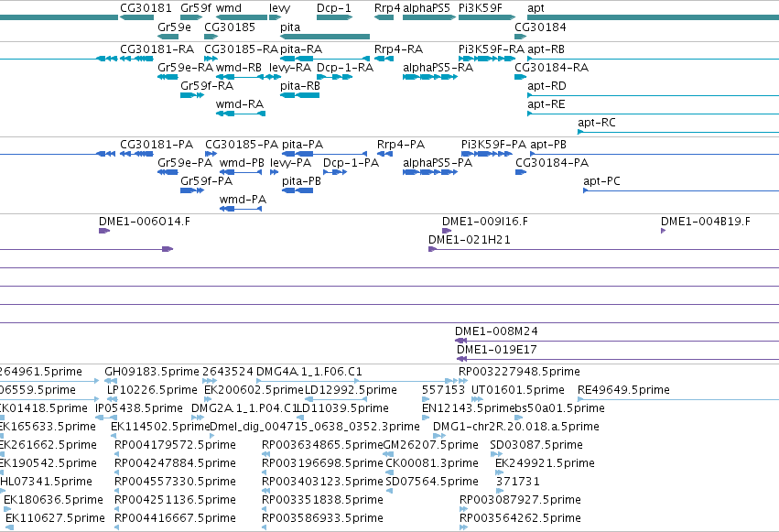The height and width of the screenshot is (532, 779).
Task: Select the DME1-006O14.F clone feature
Action: tap(103, 231)
